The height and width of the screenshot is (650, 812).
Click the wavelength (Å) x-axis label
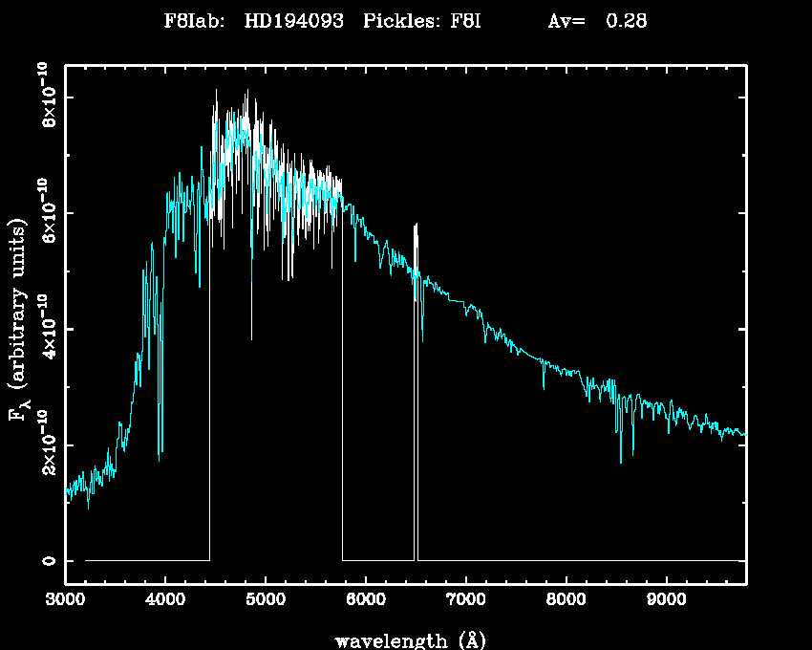tap(406, 639)
